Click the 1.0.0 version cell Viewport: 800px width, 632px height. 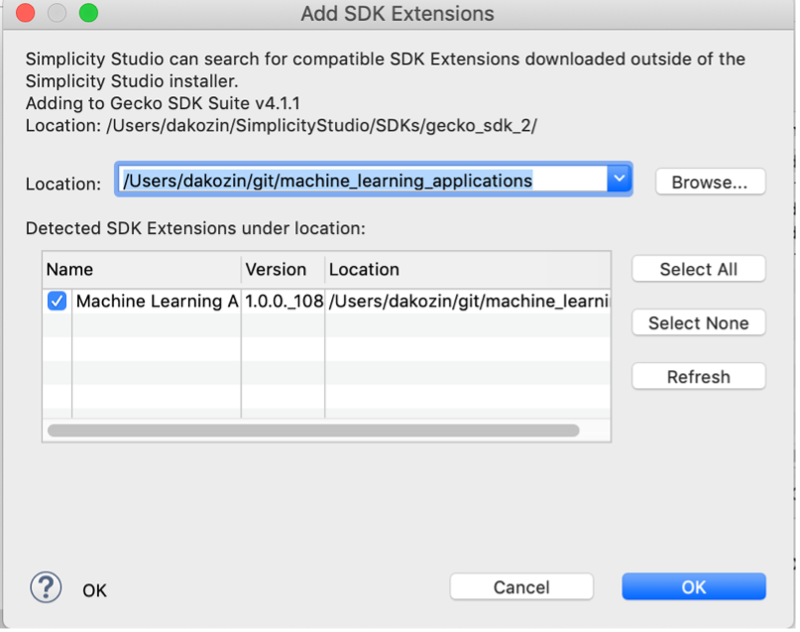pos(283,301)
